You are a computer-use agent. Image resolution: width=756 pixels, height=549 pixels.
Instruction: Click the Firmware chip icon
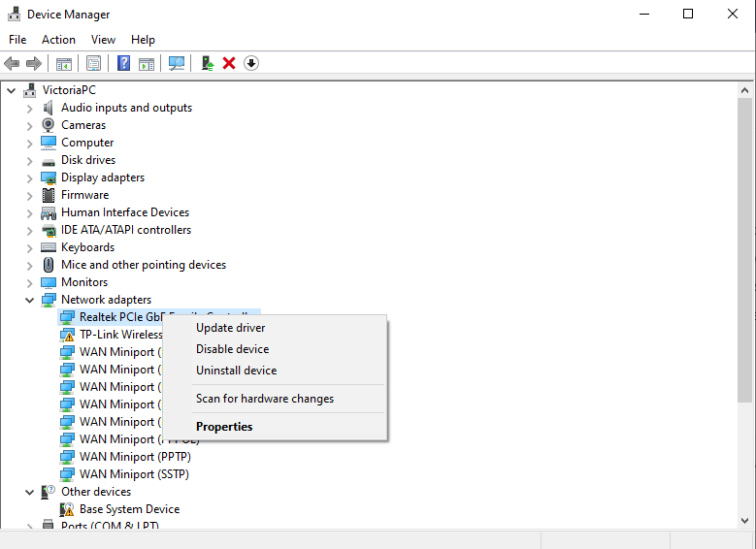coord(49,195)
